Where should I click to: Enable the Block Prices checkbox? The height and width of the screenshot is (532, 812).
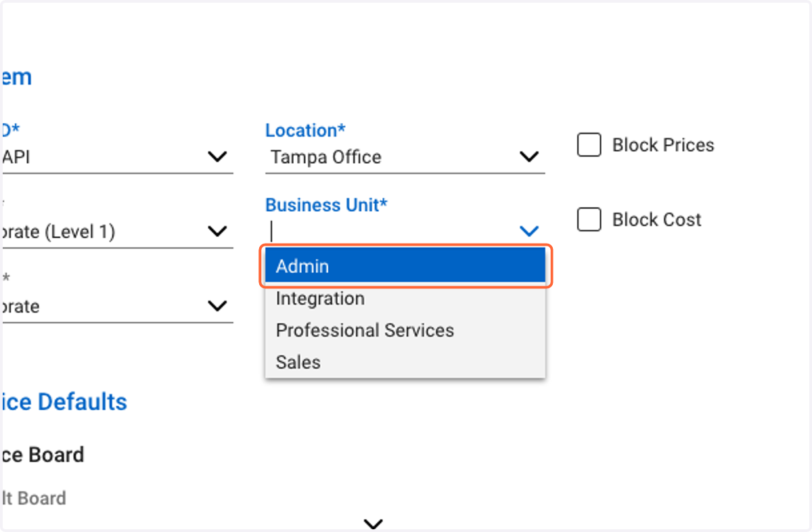click(589, 145)
